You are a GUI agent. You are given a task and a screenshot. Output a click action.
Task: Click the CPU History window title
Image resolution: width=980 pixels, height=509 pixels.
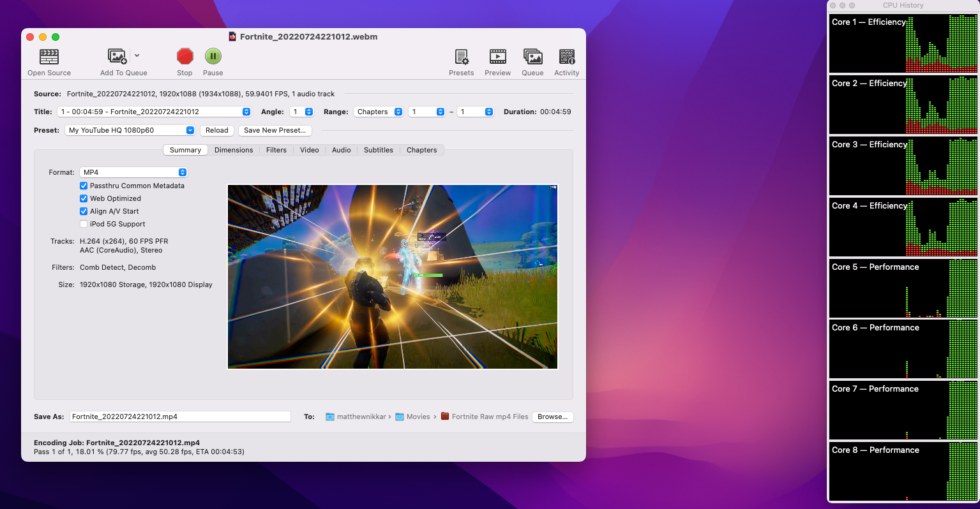click(903, 5)
